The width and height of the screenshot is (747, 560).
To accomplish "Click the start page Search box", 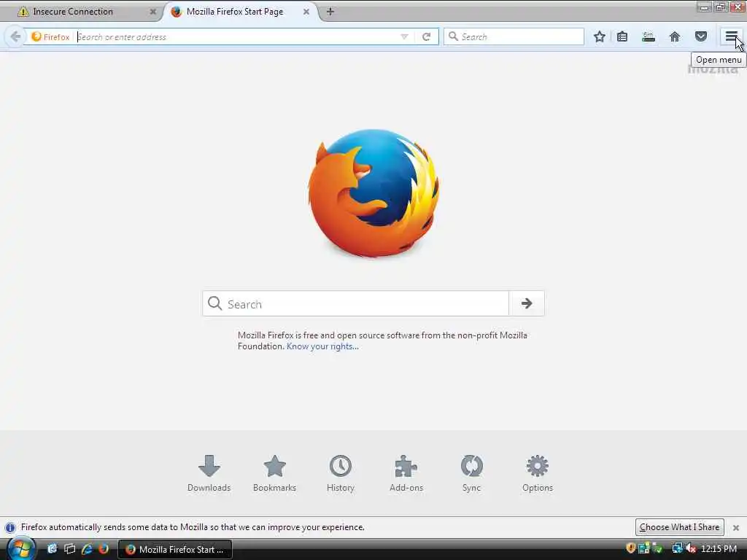I will point(355,303).
